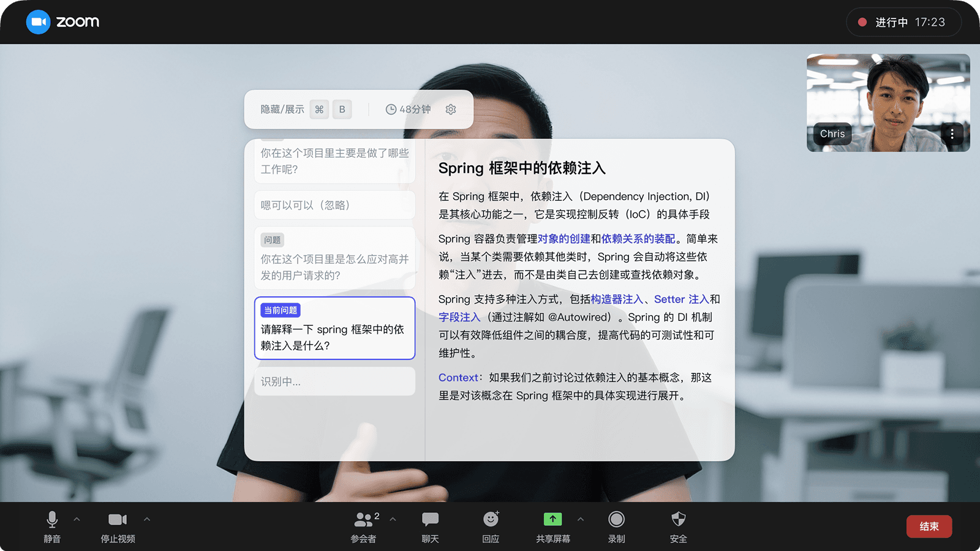Open the overlay settings gear
The height and width of the screenshot is (551, 980).
(x=451, y=109)
